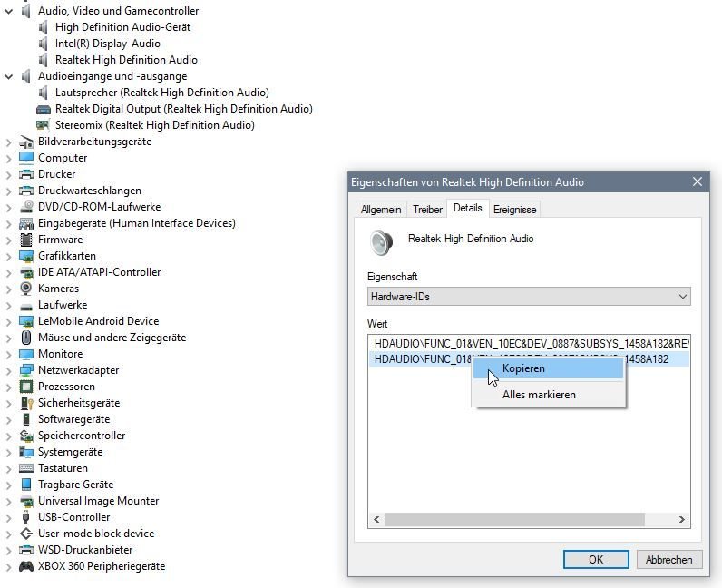The image size is (722, 588).
Task: Collapse Audioeingänge und -ausgänge category
Action: point(8,76)
